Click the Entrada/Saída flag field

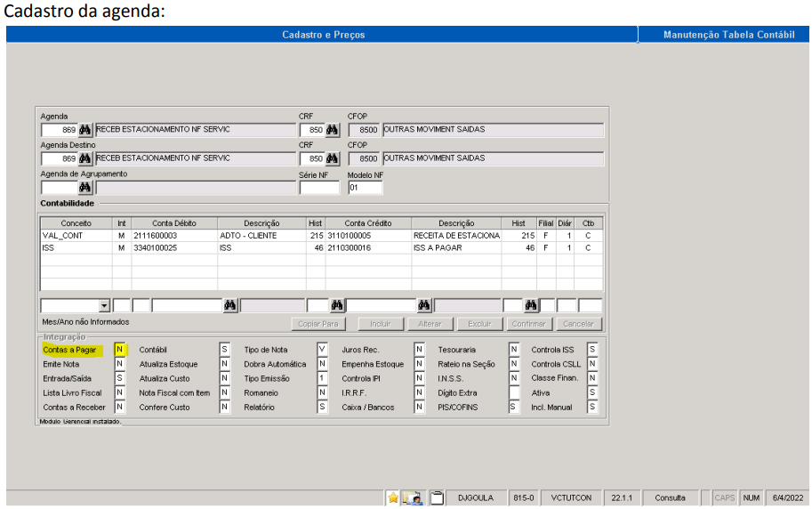click(120, 378)
